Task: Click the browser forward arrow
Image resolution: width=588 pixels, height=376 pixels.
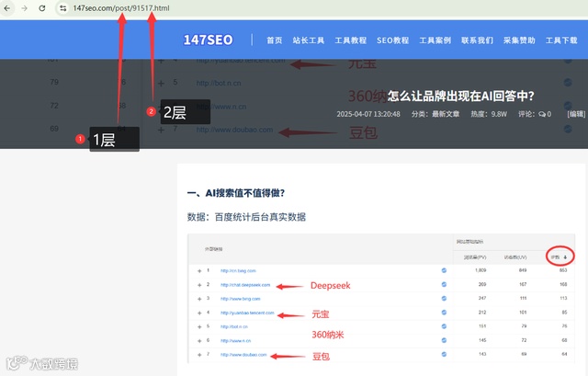Action: click(x=25, y=8)
